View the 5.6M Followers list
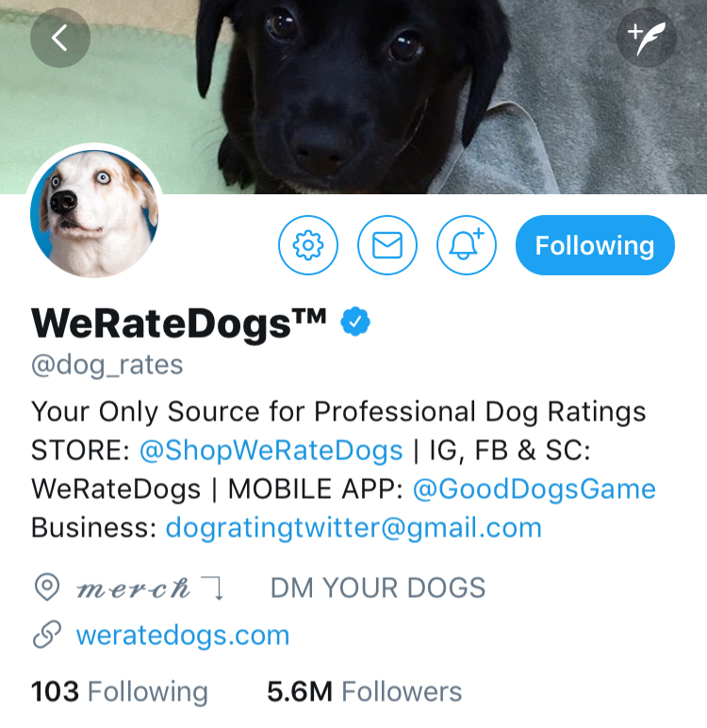The width and height of the screenshot is (707, 728). pos(365,692)
